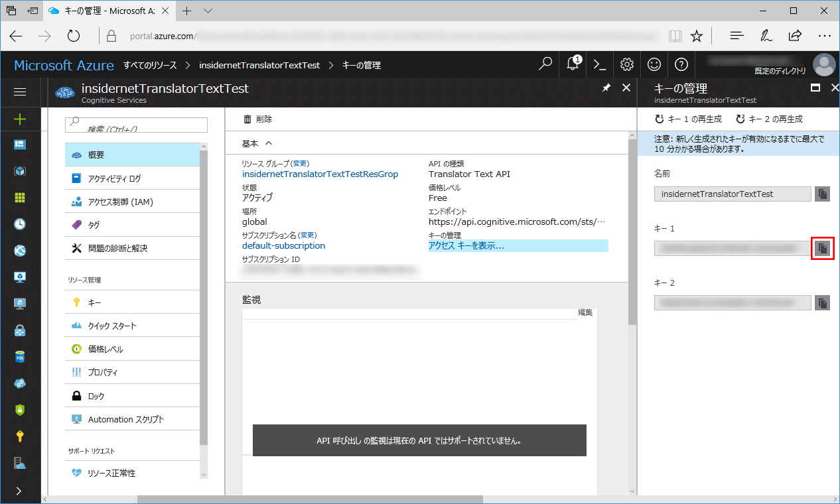Collapse the 基本 section
Image resolution: width=840 pixels, height=504 pixels.
[x=269, y=143]
